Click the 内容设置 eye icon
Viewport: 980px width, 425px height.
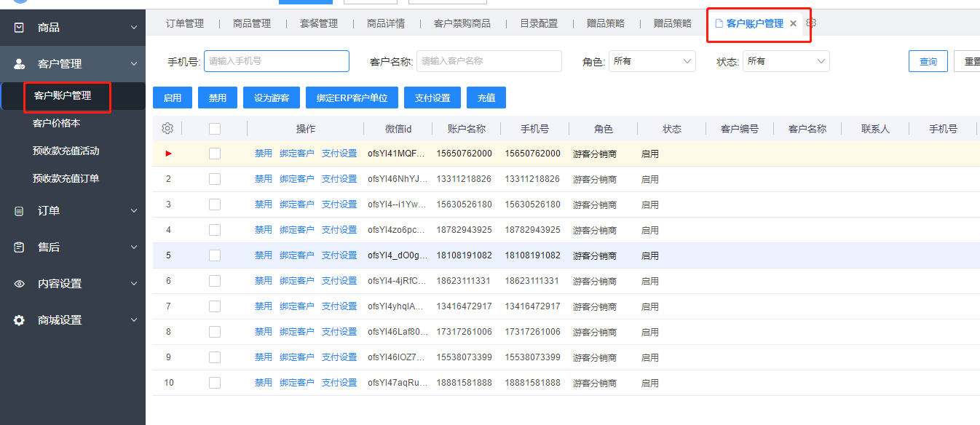pos(20,284)
